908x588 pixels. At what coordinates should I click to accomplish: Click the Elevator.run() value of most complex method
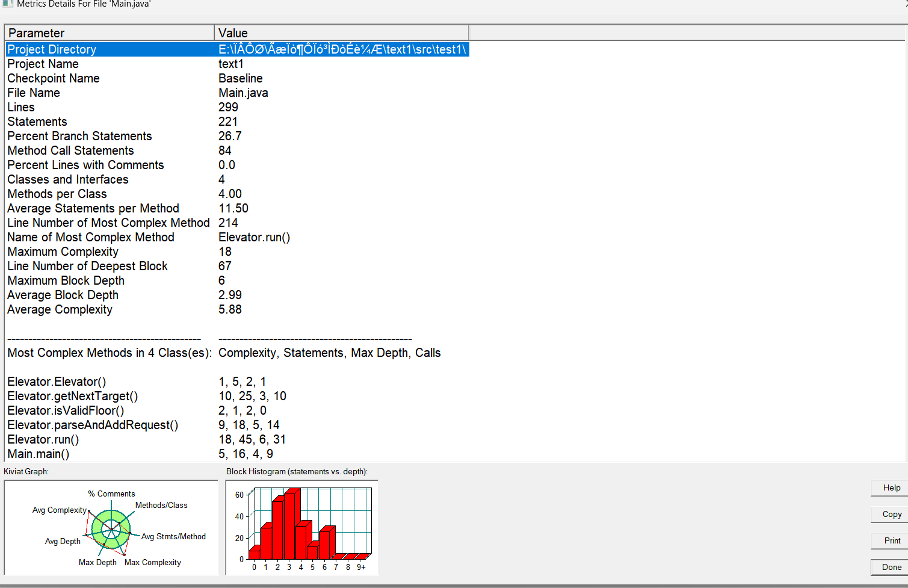coord(254,237)
